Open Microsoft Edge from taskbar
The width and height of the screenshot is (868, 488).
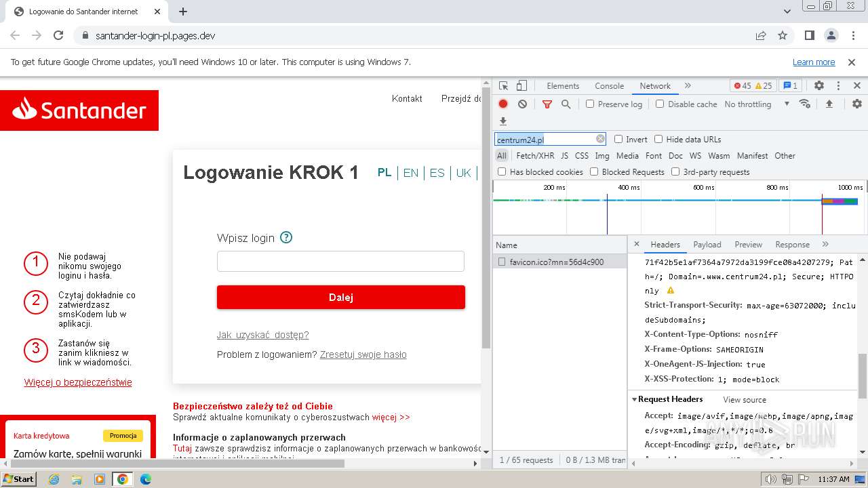pos(145,479)
